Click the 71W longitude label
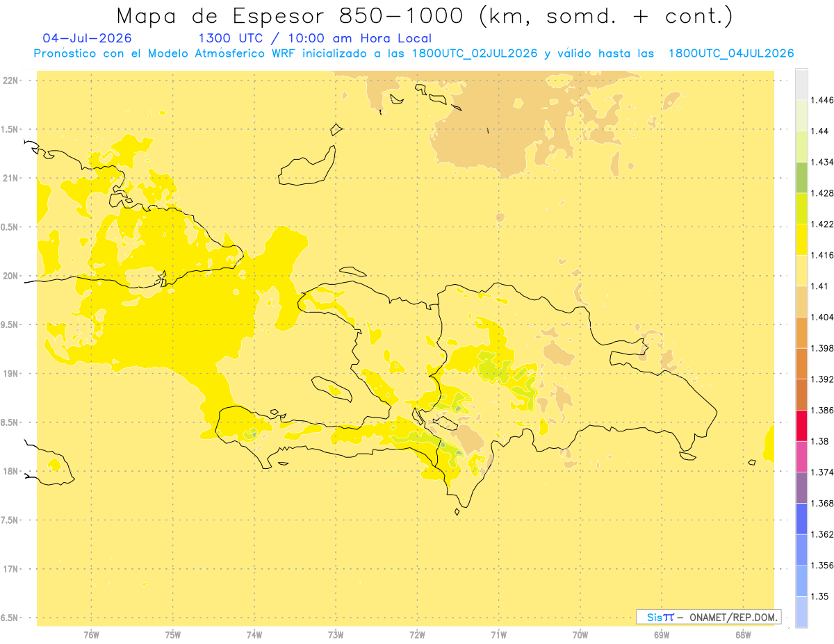 pos(498,635)
